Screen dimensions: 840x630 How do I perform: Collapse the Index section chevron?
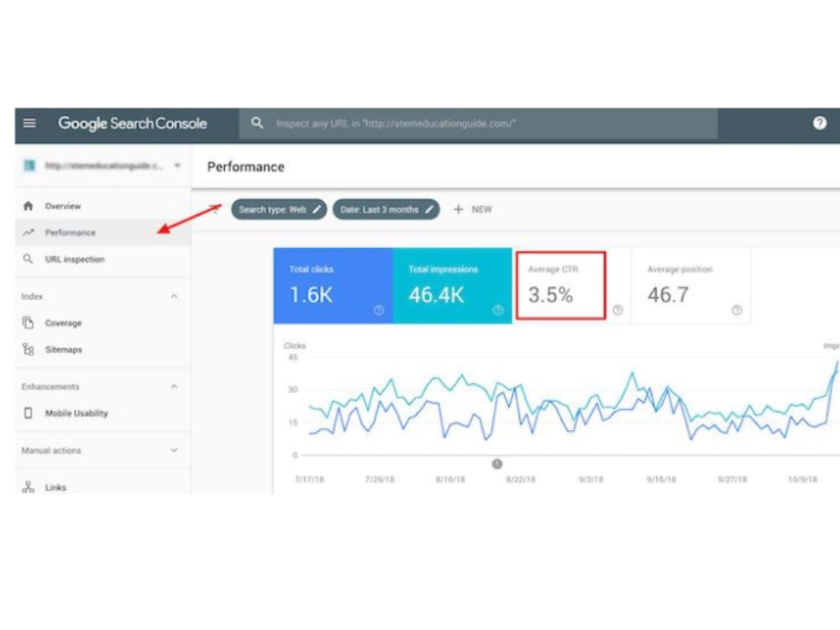(x=174, y=297)
